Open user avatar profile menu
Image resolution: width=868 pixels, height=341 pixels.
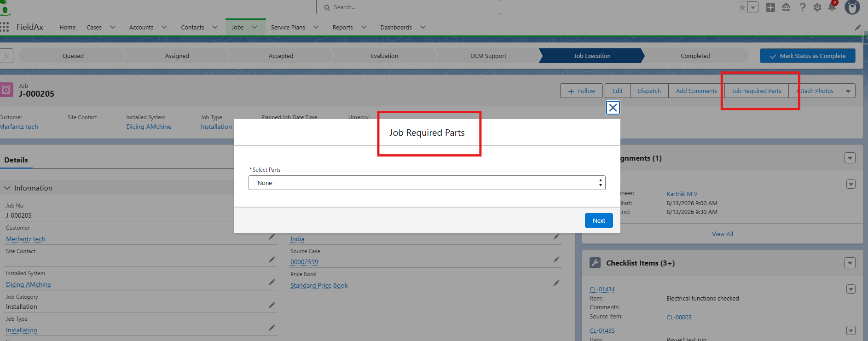coord(852,7)
